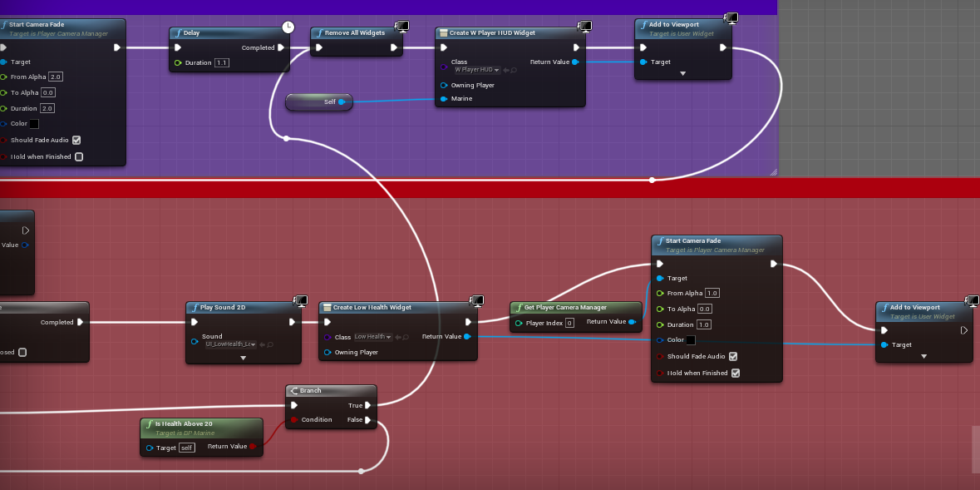Click Create Low Health Widget Return Value pin
Viewport: 980px width, 490px height.
467,337
